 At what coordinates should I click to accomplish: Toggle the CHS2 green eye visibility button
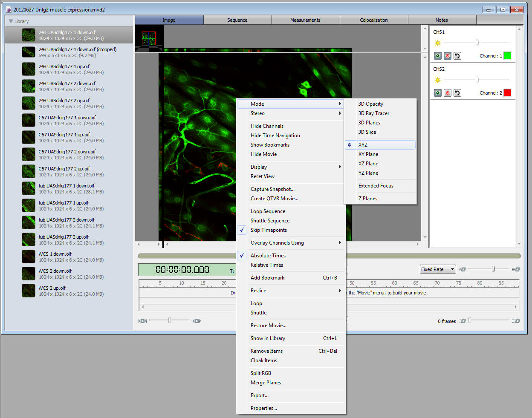438,93
